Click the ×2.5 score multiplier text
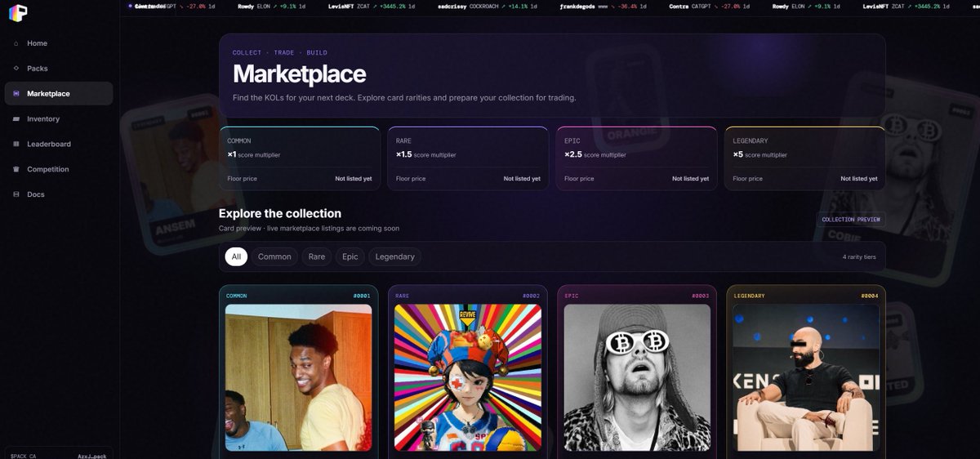The width and height of the screenshot is (980, 459). (595, 154)
